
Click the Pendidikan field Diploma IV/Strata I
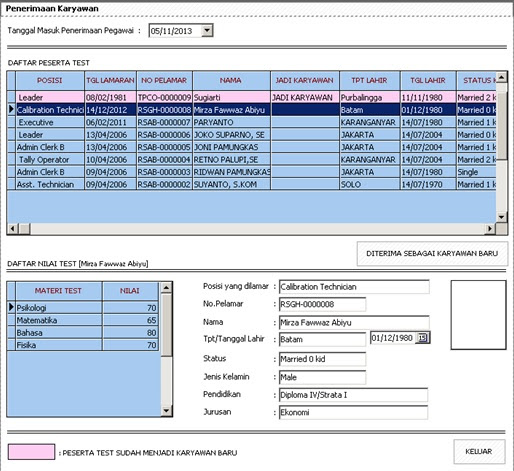353,395
